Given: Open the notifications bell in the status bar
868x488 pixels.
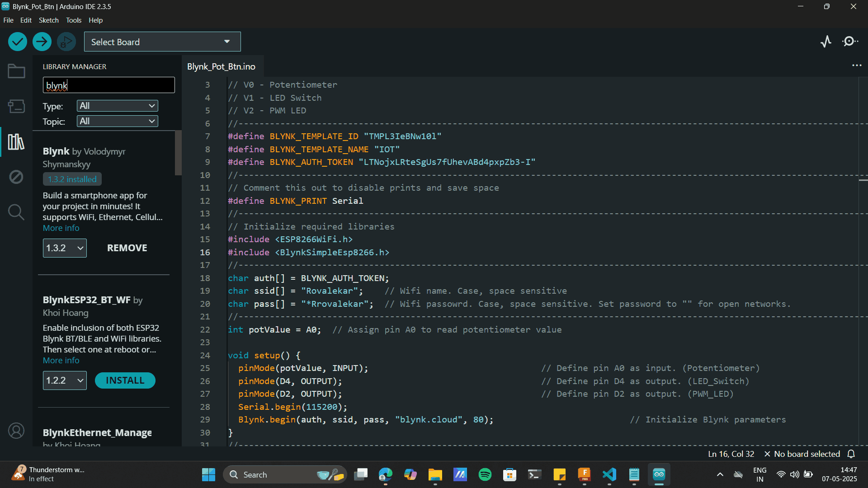Looking at the screenshot, I should pyautogui.click(x=851, y=454).
